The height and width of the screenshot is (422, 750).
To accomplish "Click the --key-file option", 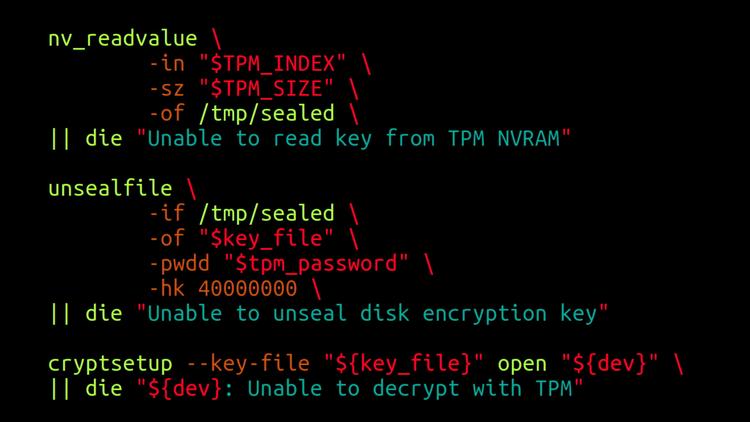I will 248,364.
